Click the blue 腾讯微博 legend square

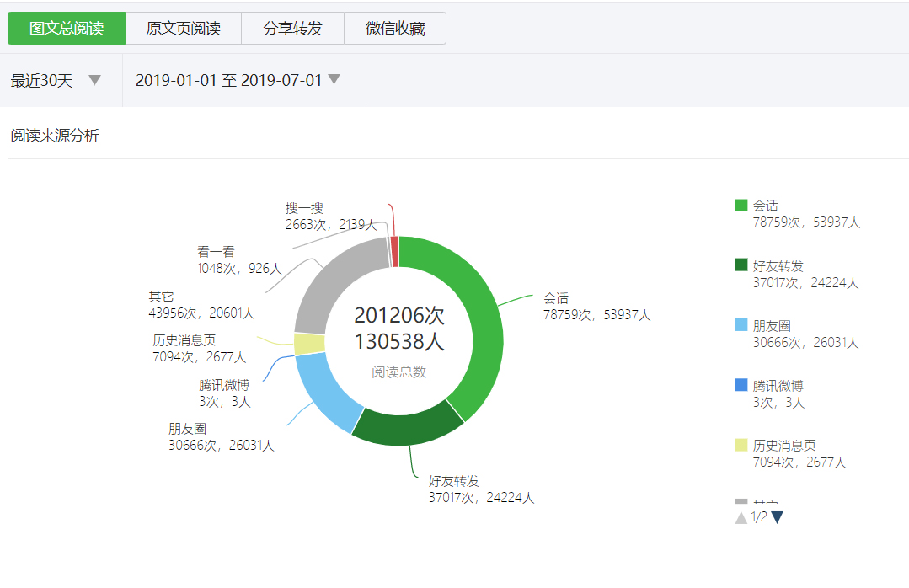pos(740,385)
